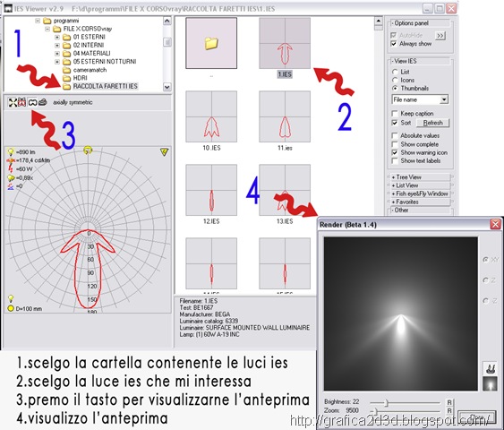Click the yellow rotate icon atop the polar diagram

point(88,150)
